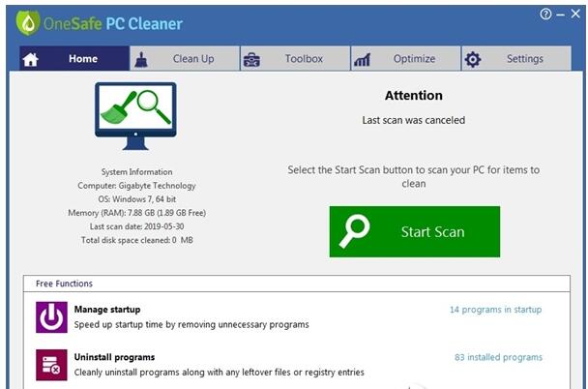Click 'Last scan date: 2019-05-30' text

pos(137,226)
